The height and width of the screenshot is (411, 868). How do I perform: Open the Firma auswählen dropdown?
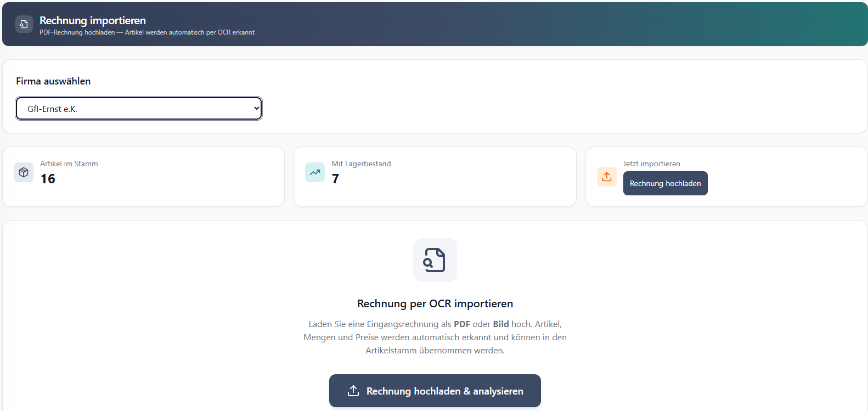click(x=139, y=109)
